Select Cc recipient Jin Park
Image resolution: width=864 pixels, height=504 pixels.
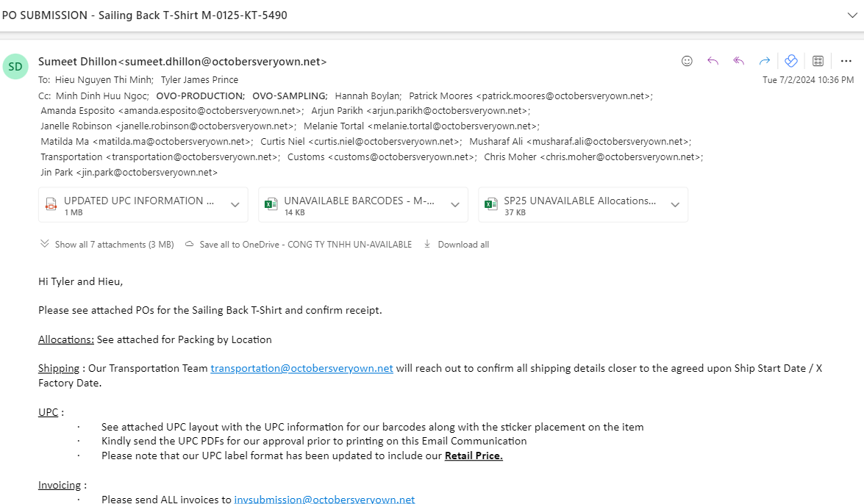point(129,173)
